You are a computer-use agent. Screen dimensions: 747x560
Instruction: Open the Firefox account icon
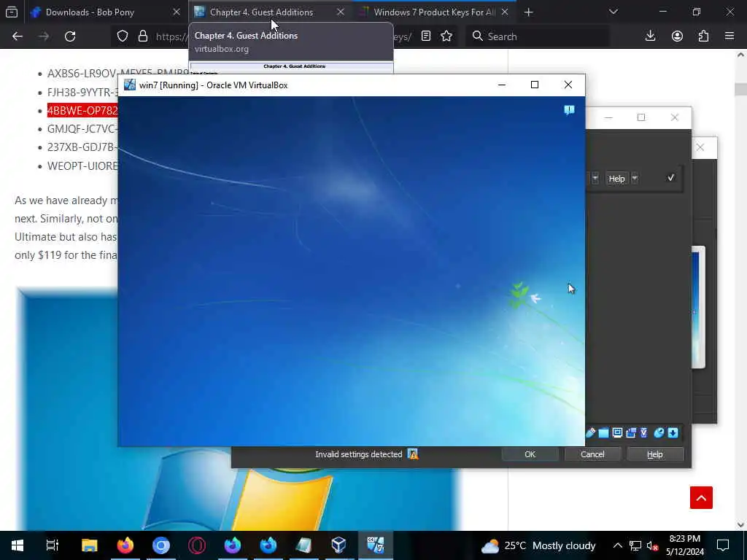coord(677,36)
